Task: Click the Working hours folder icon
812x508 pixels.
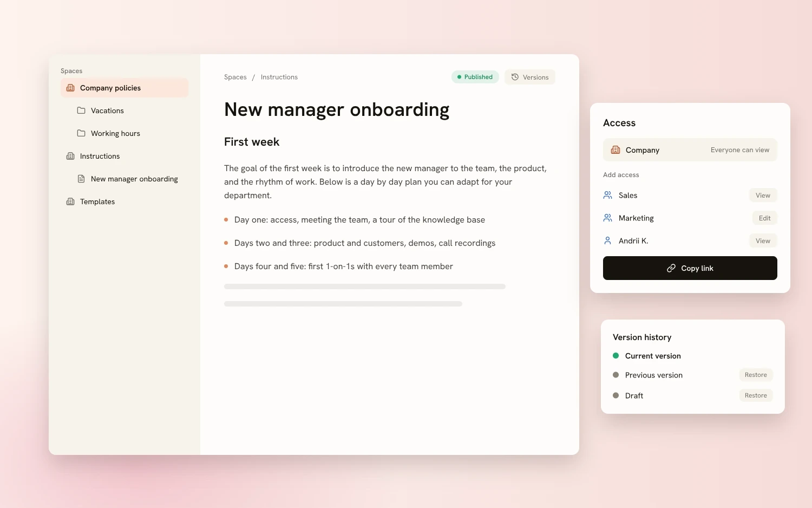Action: point(81,133)
